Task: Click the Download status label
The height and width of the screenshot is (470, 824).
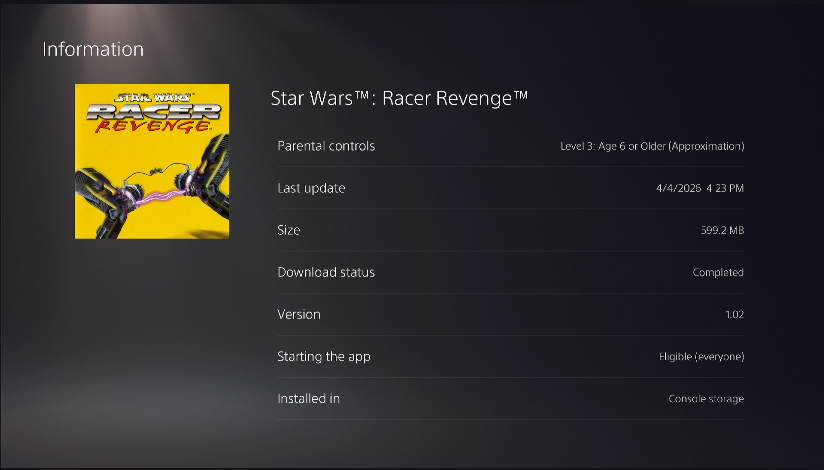Action: (326, 272)
